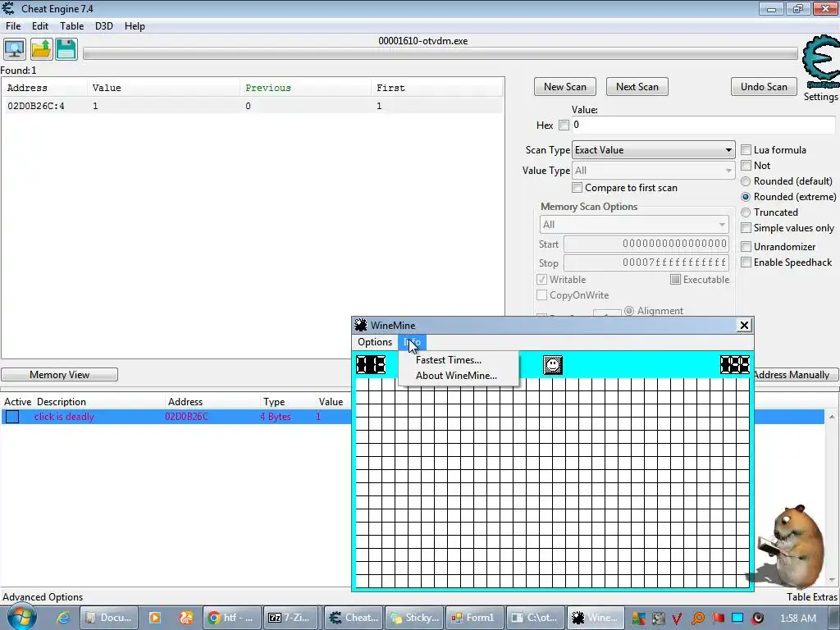Enable the Lua formula checkbox
Image resolution: width=840 pixels, height=630 pixels.
[746, 150]
